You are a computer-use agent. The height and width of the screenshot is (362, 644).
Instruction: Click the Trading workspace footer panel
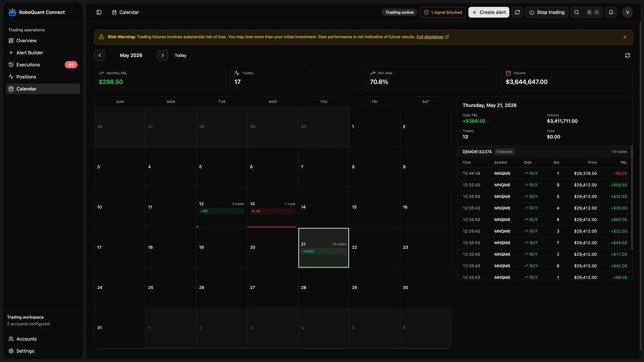click(43, 320)
